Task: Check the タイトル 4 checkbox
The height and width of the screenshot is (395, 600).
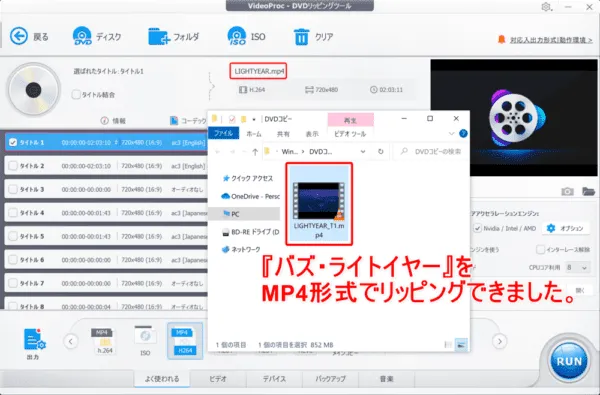Action: (13, 213)
